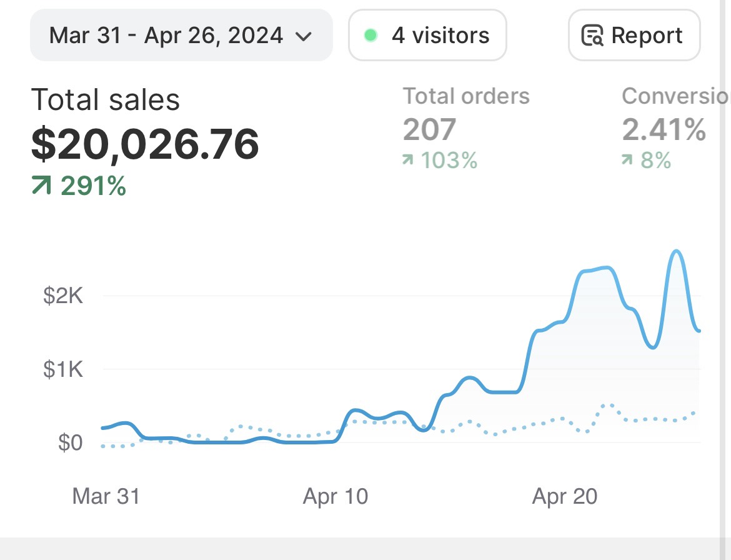Click the report magnifier document icon
The image size is (731, 560).
[592, 36]
